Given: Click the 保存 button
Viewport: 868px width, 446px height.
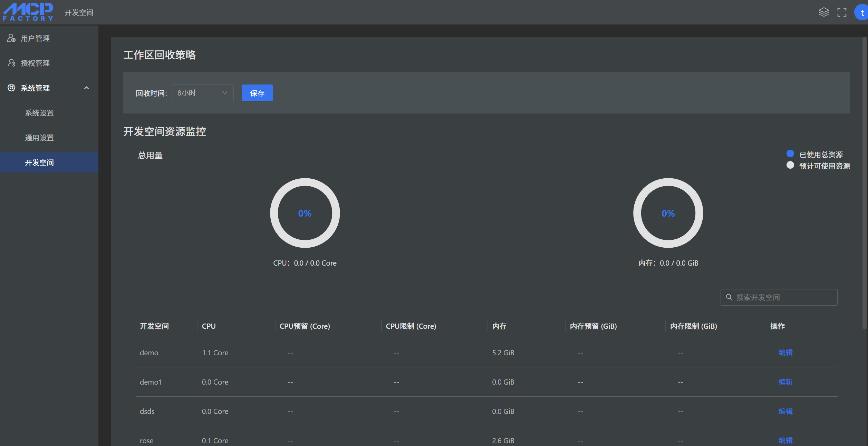Looking at the screenshot, I should coord(257,93).
